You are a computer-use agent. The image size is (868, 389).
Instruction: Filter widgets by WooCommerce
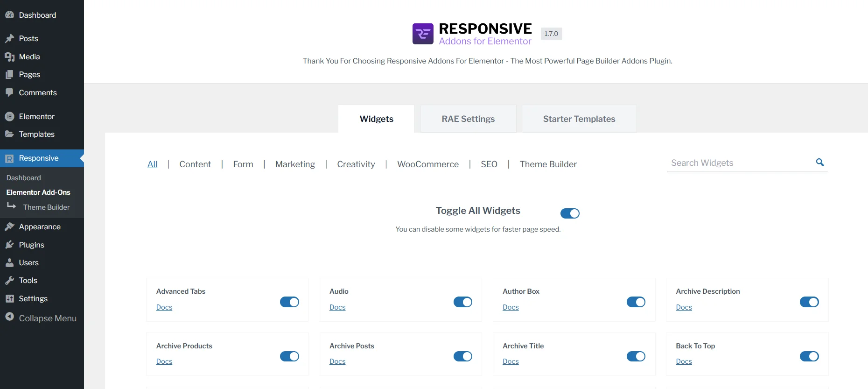(428, 164)
